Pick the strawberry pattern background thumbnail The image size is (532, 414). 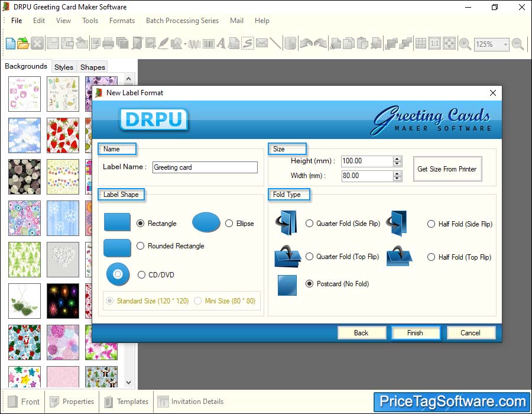[x=63, y=135]
